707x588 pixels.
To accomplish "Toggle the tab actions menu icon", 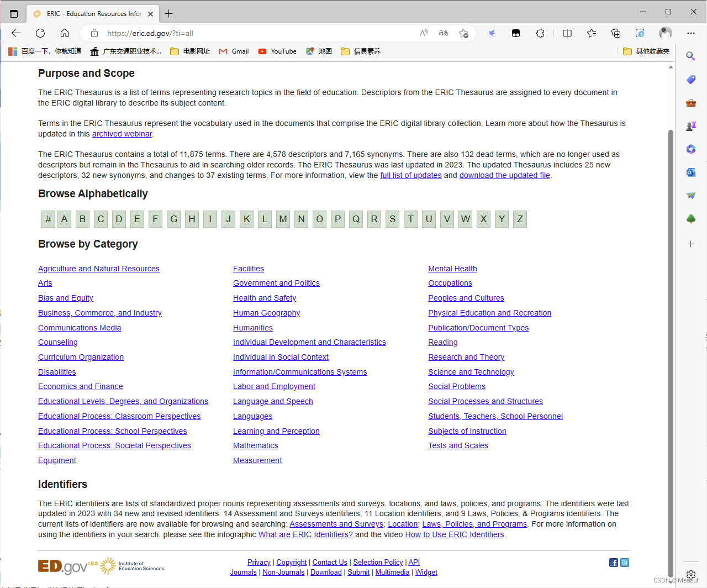I will point(14,13).
